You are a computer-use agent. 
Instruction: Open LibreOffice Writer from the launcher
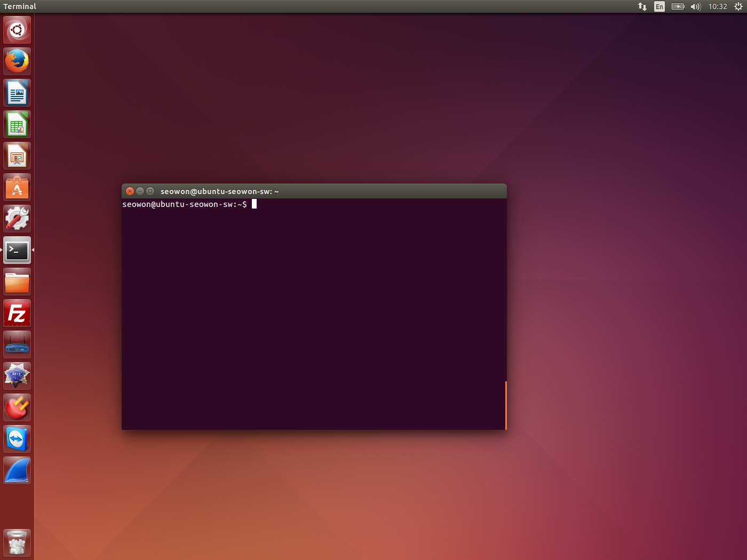click(x=17, y=93)
